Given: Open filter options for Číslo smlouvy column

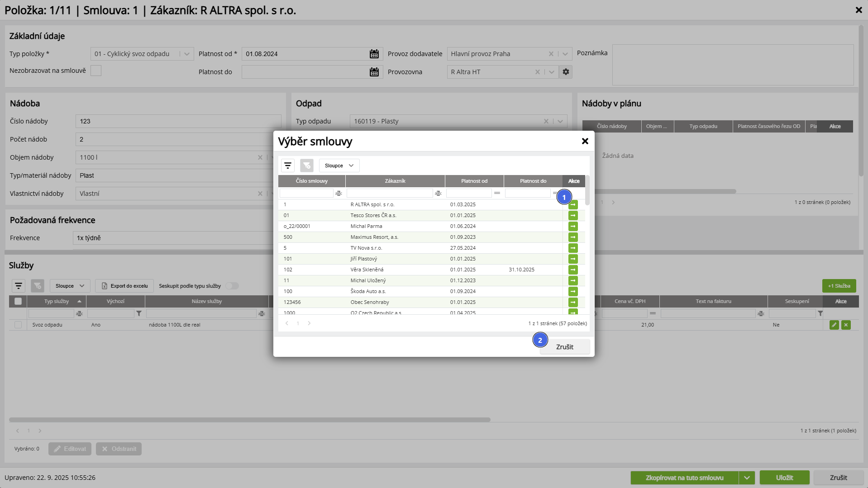Looking at the screenshot, I should (339, 193).
